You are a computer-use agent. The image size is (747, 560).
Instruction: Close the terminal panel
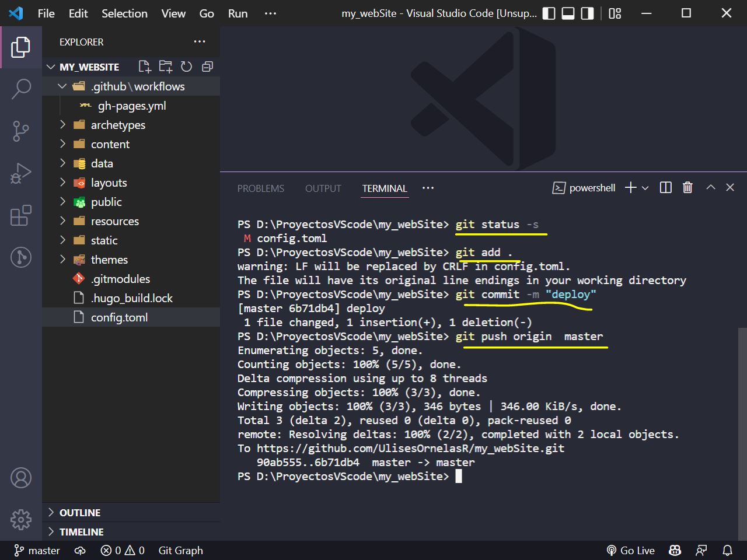730,187
